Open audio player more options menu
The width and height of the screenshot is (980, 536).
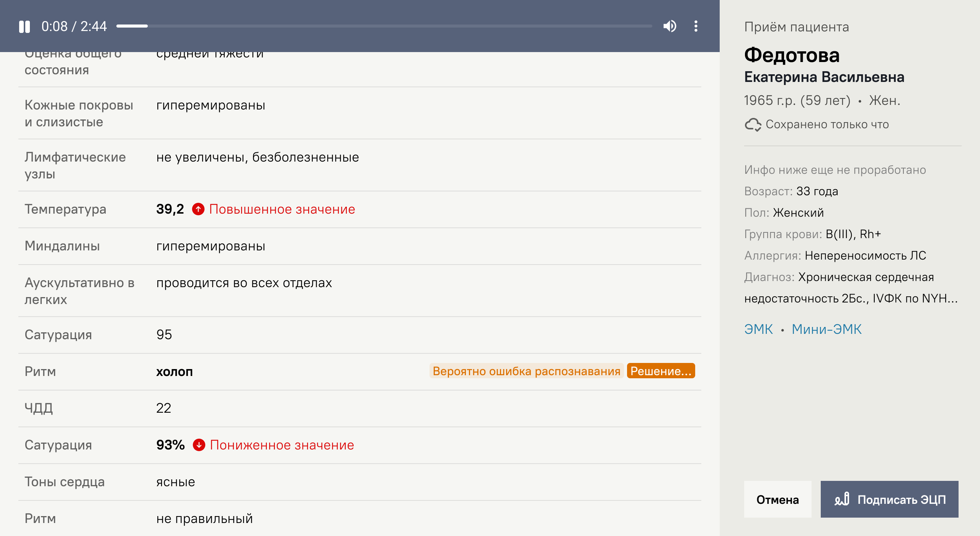pyautogui.click(x=696, y=26)
